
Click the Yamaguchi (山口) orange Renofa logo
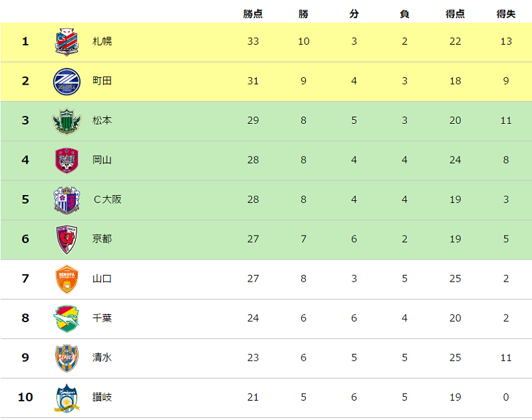point(66,279)
